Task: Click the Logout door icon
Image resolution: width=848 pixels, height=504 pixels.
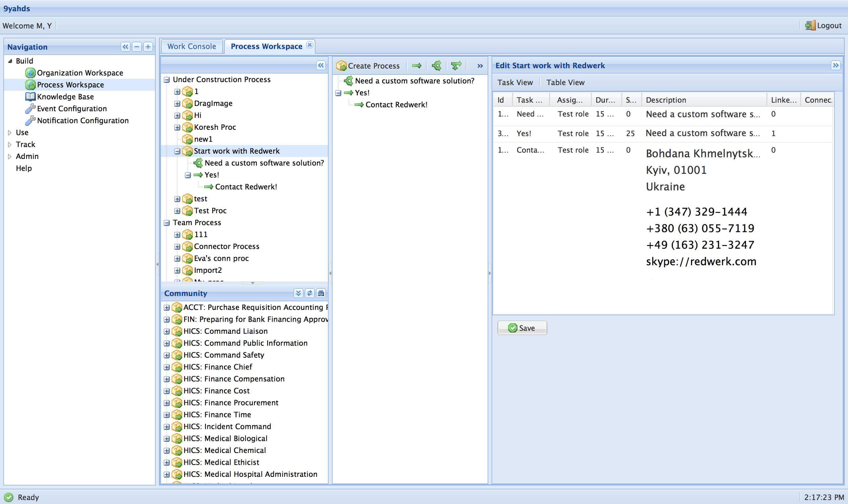Action: tap(810, 25)
